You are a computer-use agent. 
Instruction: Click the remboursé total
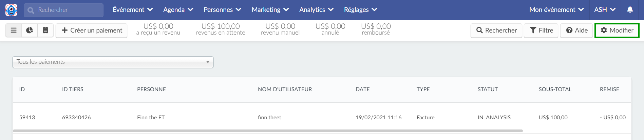376,29
